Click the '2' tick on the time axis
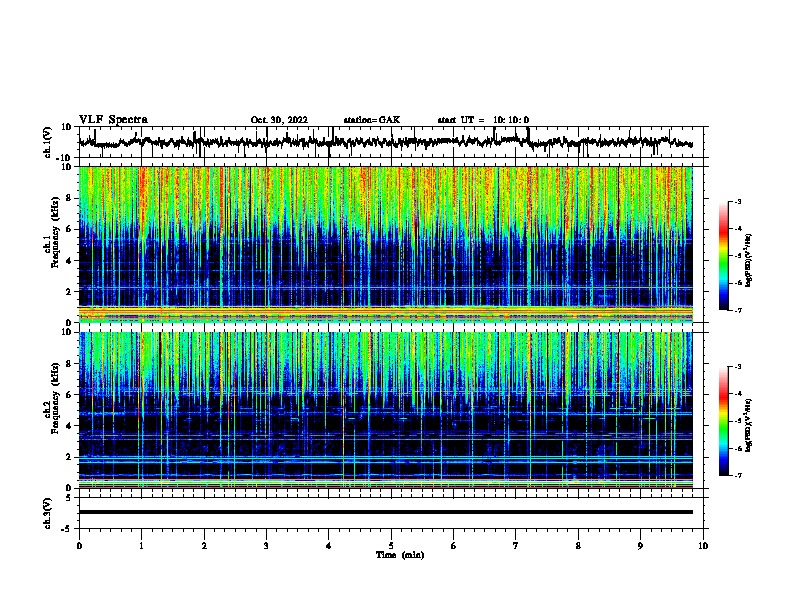The image size is (792, 612). [204, 546]
